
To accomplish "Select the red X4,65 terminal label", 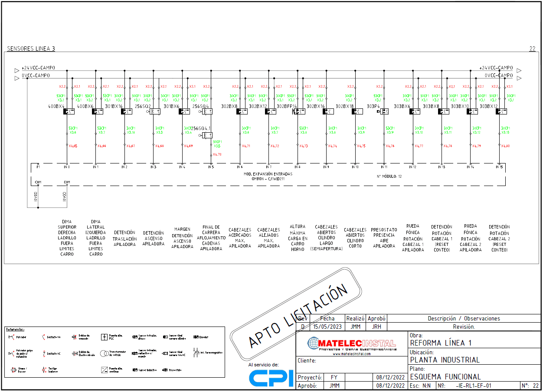I will click(x=73, y=146).
